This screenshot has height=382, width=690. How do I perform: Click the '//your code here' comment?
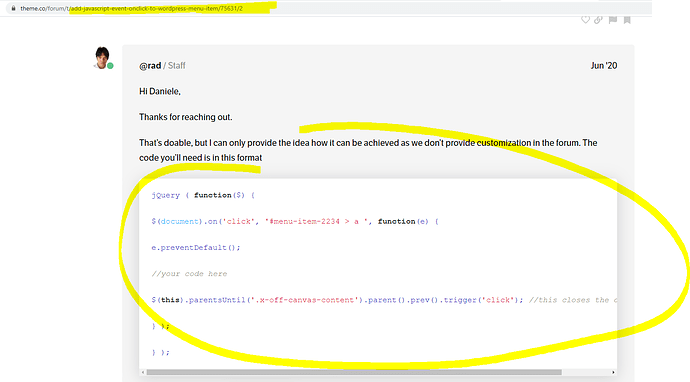[189, 274]
